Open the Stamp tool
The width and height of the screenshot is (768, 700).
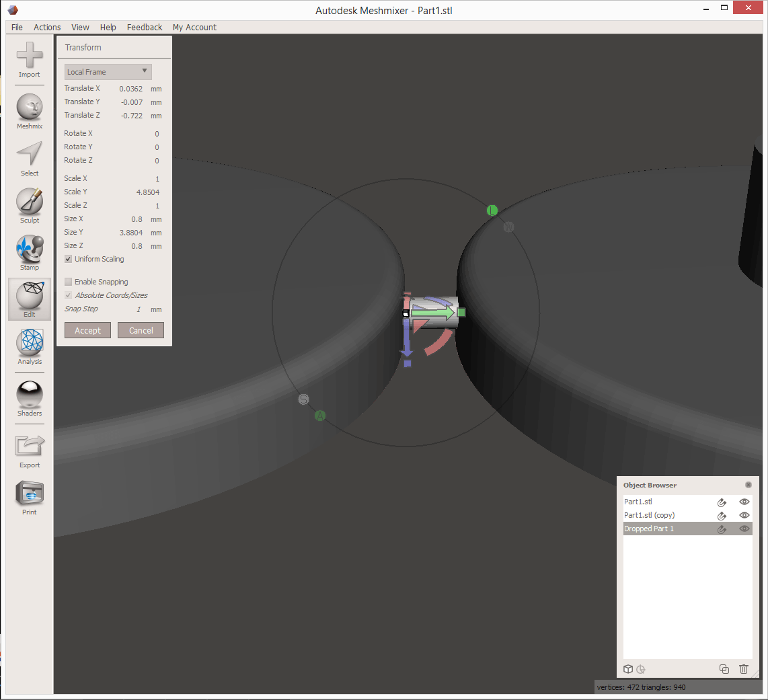(x=30, y=253)
